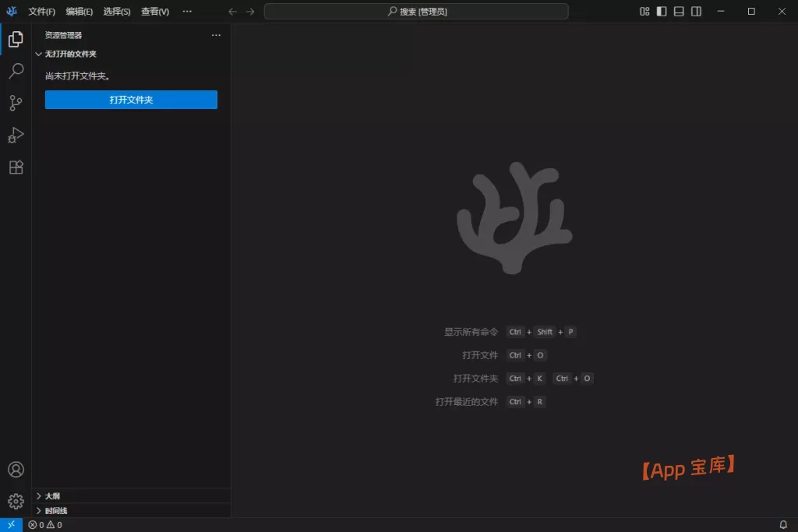Open the Accounts menu icon

click(16, 470)
